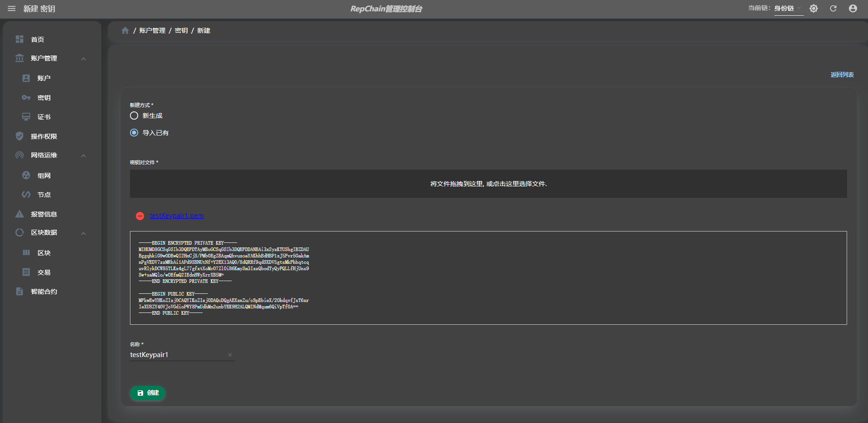This screenshot has width=868, height=423.
Task: Click the 操作权限 shield icon
Action: pyautogui.click(x=20, y=136)
